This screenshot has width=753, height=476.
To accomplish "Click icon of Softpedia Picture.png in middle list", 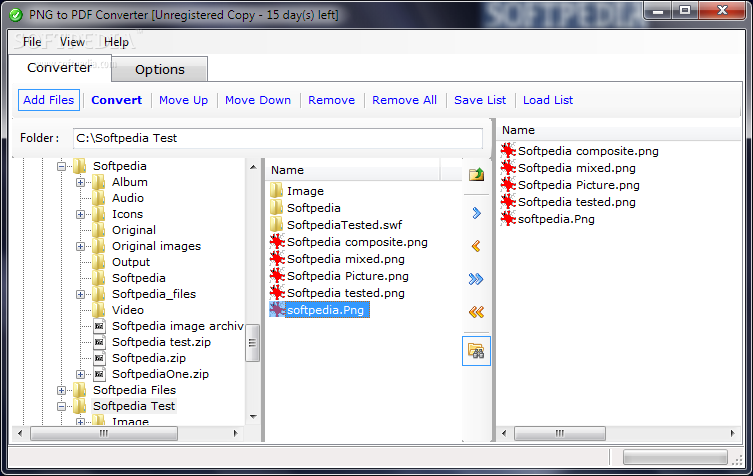I will click(277, 276).
